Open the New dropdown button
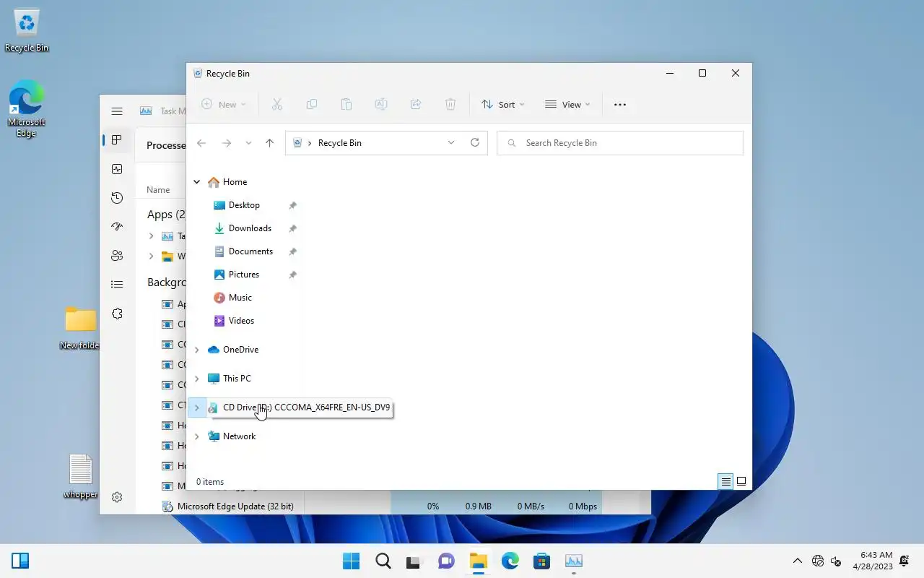 [224, 105]
